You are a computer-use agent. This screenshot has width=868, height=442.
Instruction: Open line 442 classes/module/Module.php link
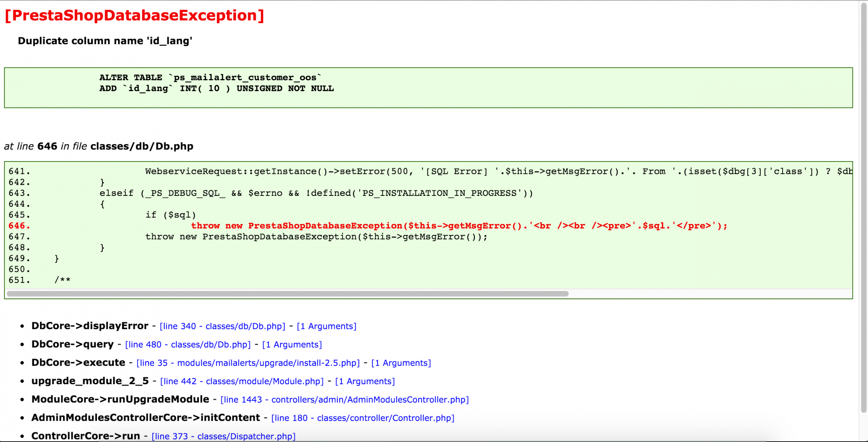tap(242, 381)
